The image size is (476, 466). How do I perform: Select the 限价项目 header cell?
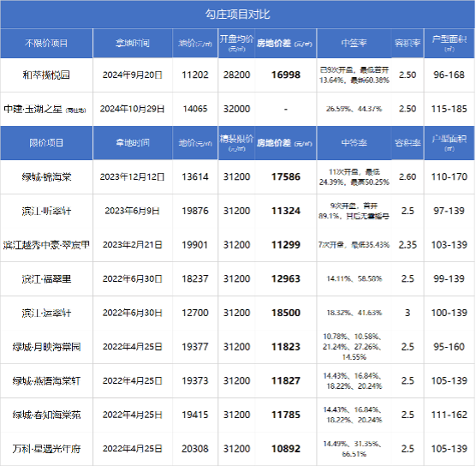pos(46,143)
